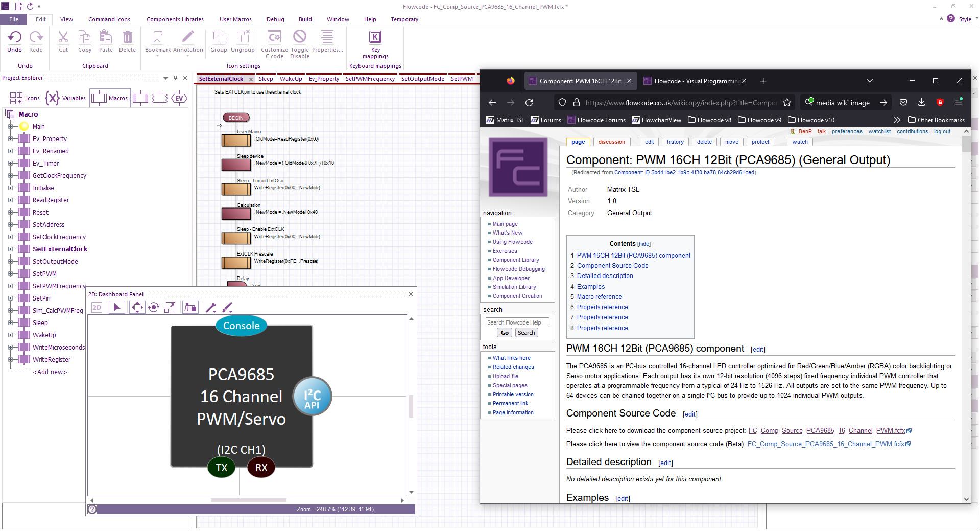
Task: Select the arrow pointer tool in Dashboard Panel
Action: [117, 307]
